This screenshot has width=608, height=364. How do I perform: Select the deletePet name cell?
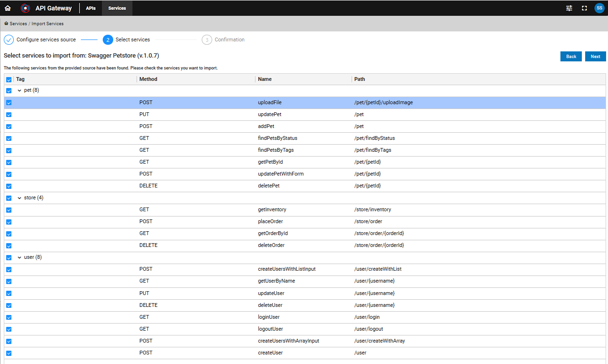(269, 186)
